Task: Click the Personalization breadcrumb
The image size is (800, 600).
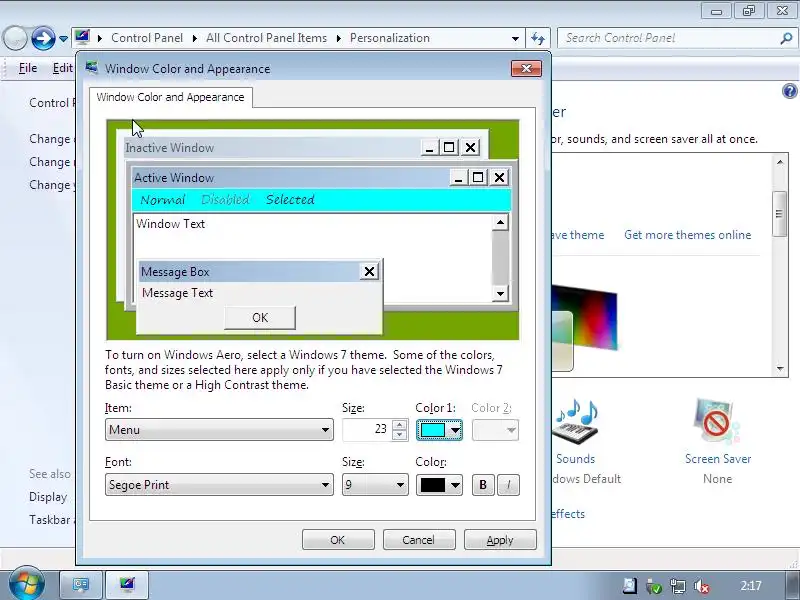Action: pos(390,38)
